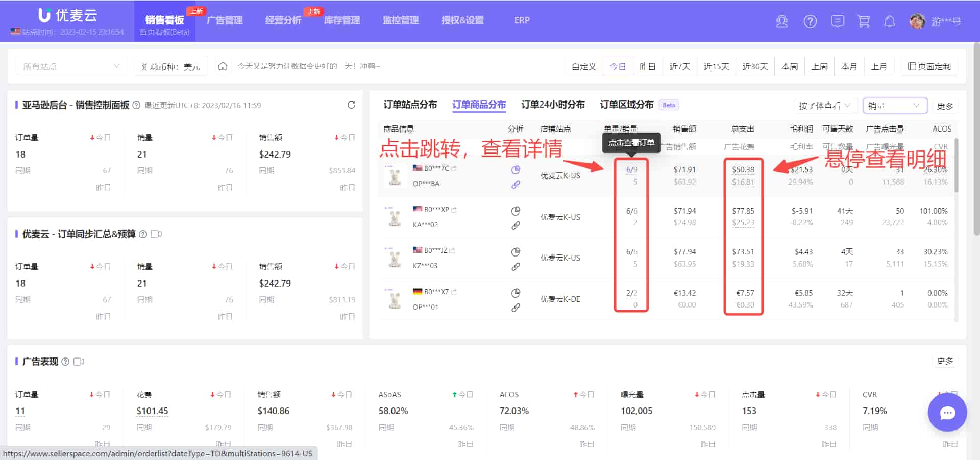Click product thumbnail of B0***7C

[395, 175]
